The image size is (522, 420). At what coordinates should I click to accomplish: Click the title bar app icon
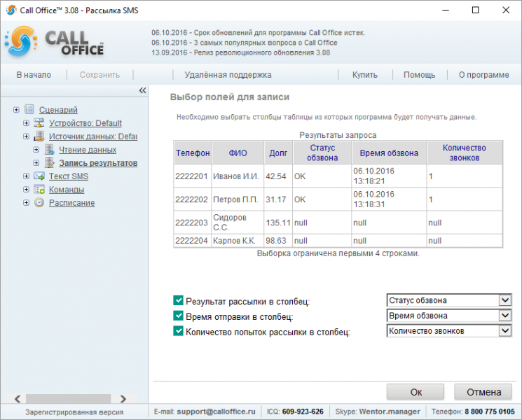(x=11, y=10)
